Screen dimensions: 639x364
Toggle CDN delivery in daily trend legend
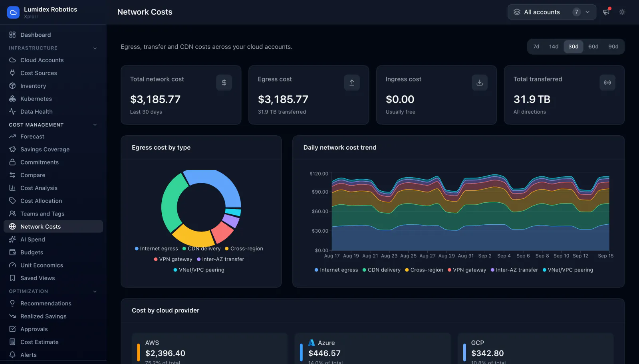click(x=381, y=270)
